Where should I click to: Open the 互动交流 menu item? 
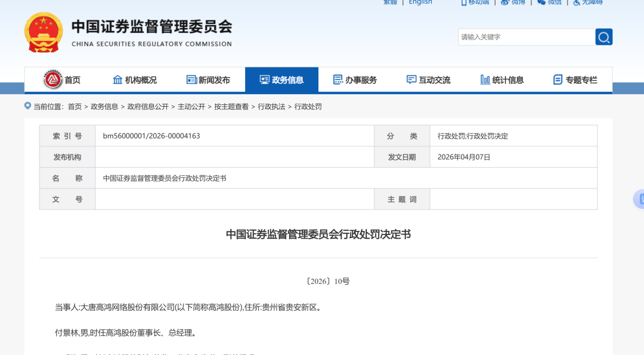pyautogui.click(x=428, y=80)
